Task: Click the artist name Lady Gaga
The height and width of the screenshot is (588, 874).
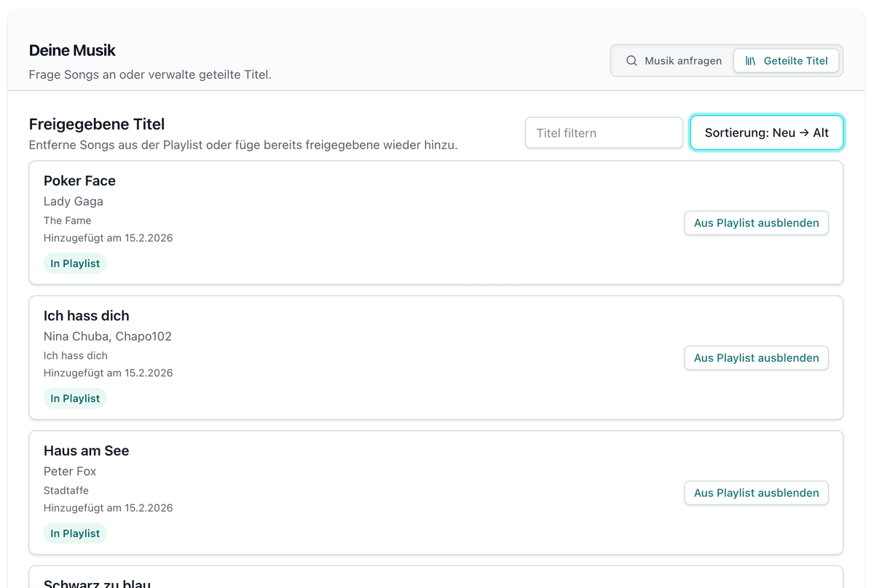Action: point(74,201)
